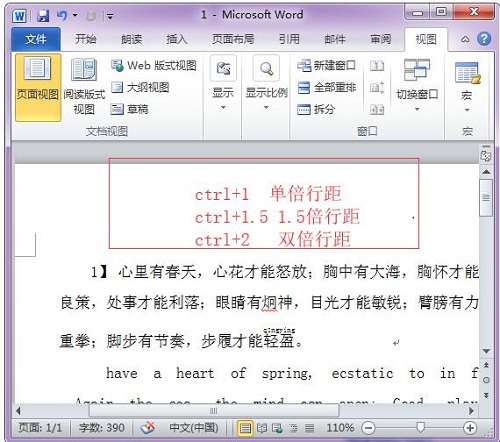Click the word 炯神 with red underline
Screen dimensions: 500x442
[x=277, y=303]
